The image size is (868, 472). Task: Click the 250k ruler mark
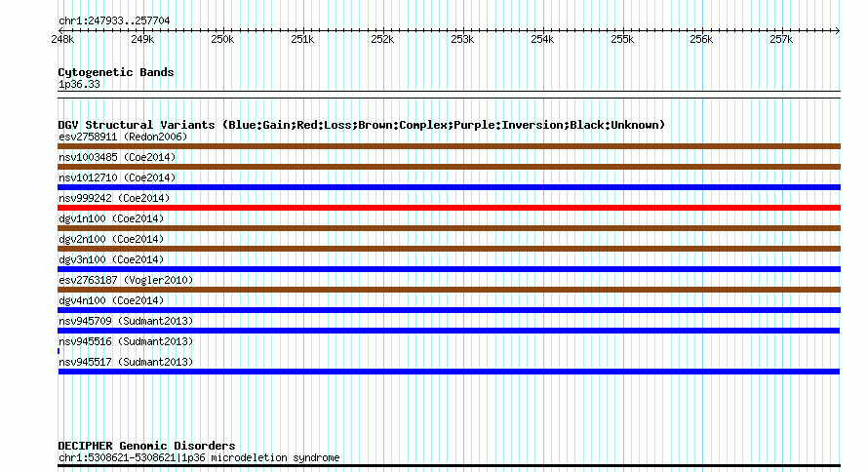222,40
